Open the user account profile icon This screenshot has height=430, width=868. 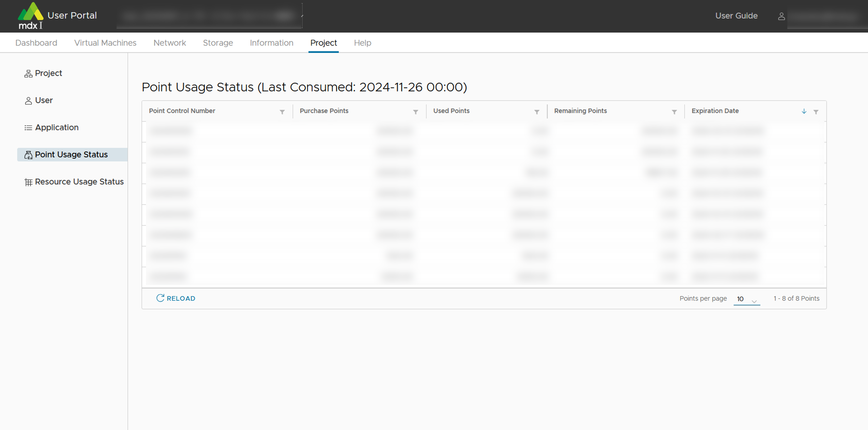tap(781, 16)
